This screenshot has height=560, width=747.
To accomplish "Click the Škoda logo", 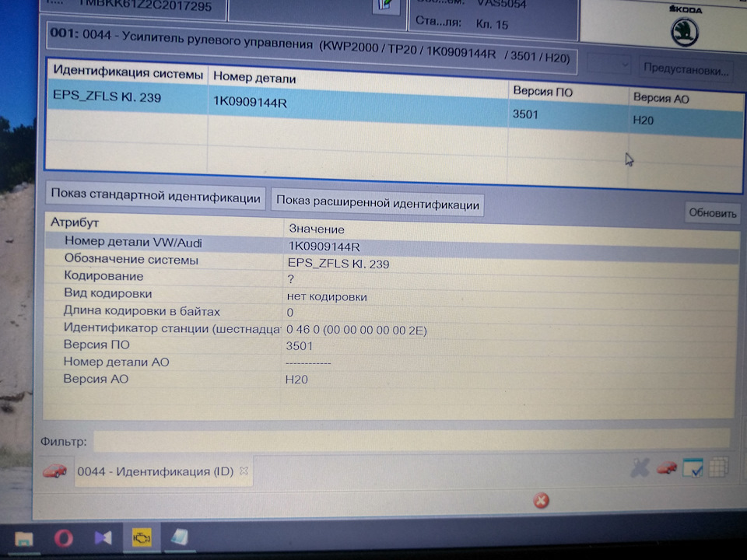I will [x=685, y=32].
